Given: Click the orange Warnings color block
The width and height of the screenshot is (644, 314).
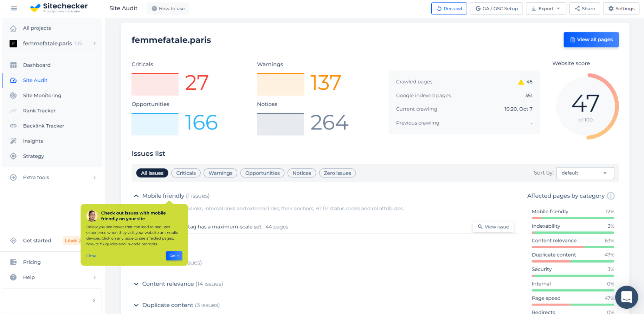Looking at the screenshot, I should (281, 84).
